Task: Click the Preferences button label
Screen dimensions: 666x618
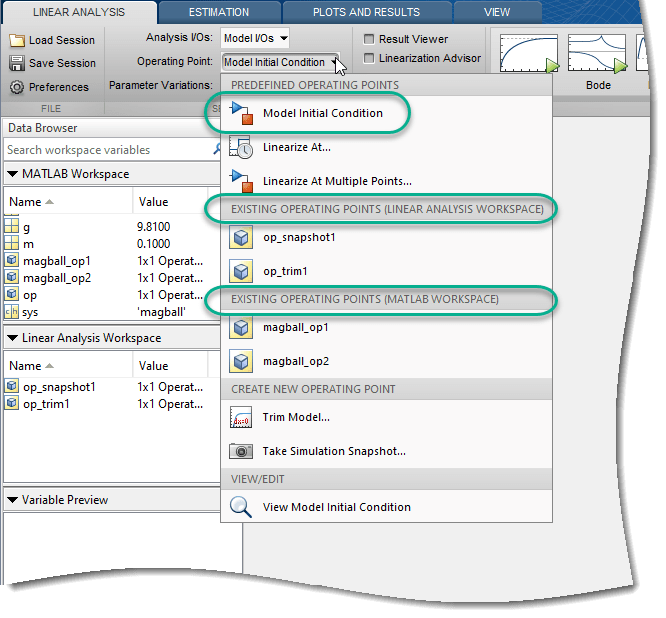Action: click(59, 87)
